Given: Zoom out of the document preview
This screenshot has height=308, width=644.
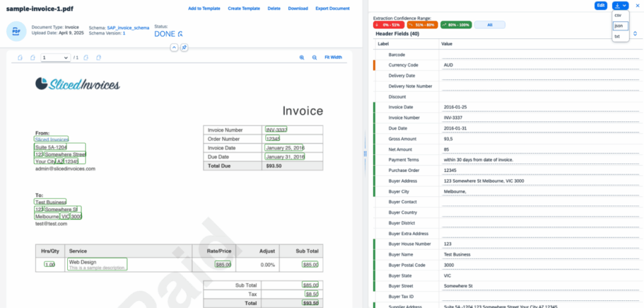Looking at the screenshot, I should pos(314,57).
